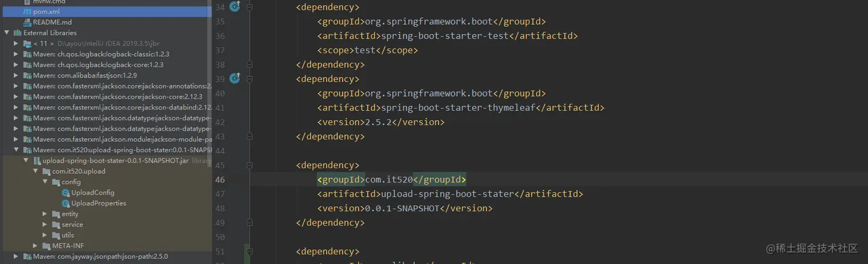Image resolution: width=868 pixels, height=264 pixels.
Task: Click the library icon for logback-classic:1.2.3
Action: coord(27,54)
